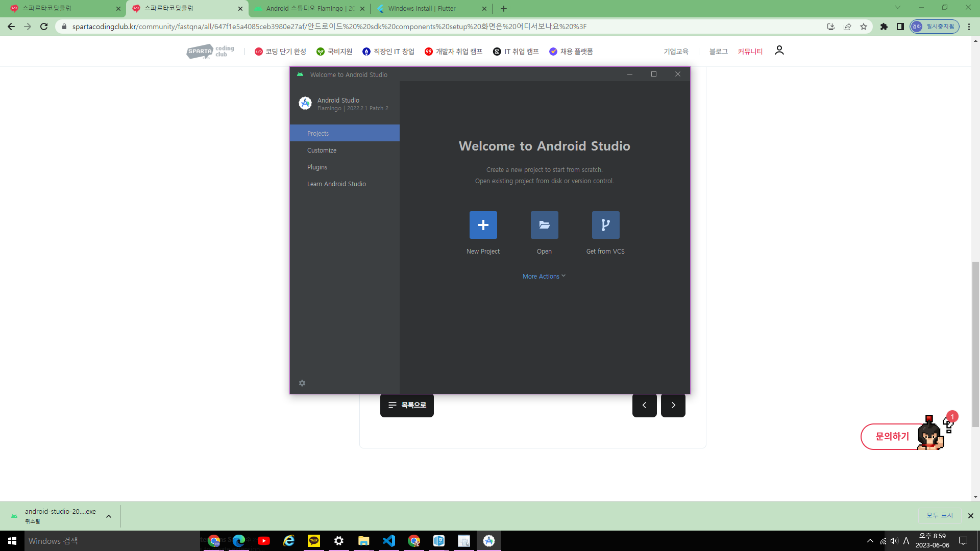Click the Android Studio taskbar icon
The width and height of the screenshot is (980, 551).
pos(489,541)
